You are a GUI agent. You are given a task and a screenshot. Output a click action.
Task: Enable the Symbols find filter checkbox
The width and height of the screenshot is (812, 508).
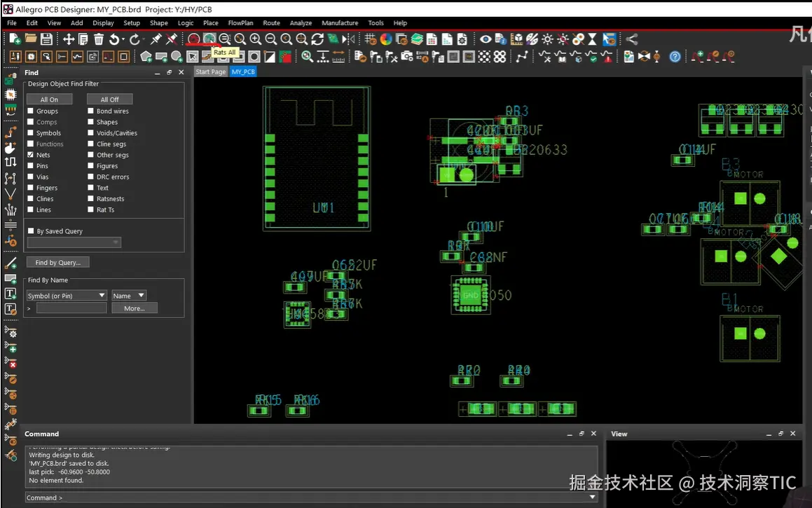30,133
